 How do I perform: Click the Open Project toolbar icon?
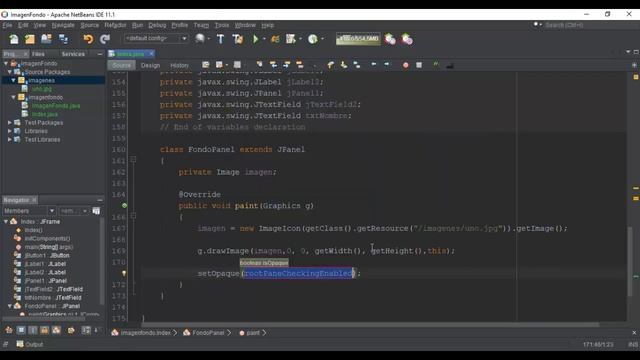coord(46,39)
